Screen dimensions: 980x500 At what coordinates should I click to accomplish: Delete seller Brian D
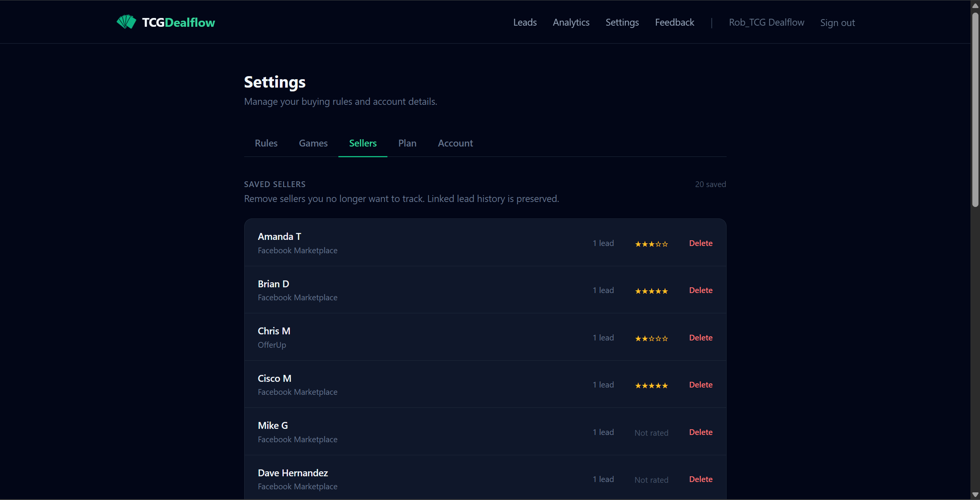coord(701,290)
